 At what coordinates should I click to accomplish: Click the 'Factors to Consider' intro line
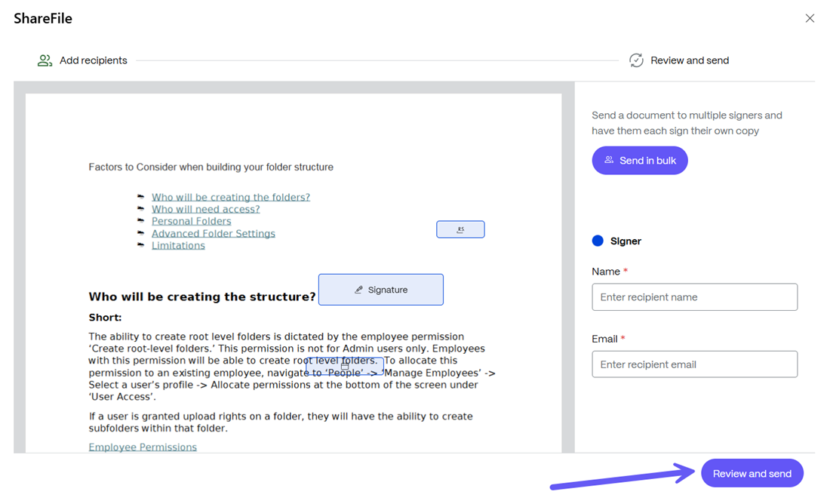pos(211,167)
